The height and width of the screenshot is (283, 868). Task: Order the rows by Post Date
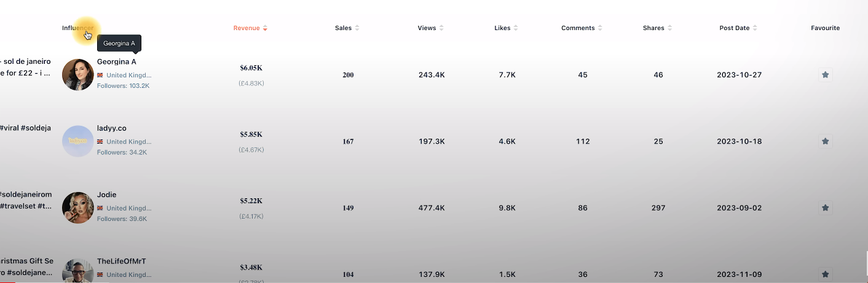click(738, 28)
